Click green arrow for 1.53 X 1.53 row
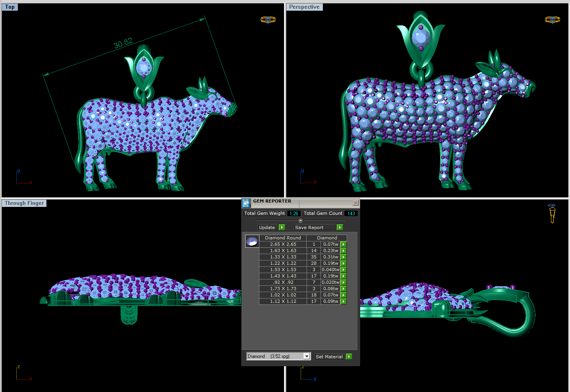The image size is (570, 392). click(x=344, y=270)
